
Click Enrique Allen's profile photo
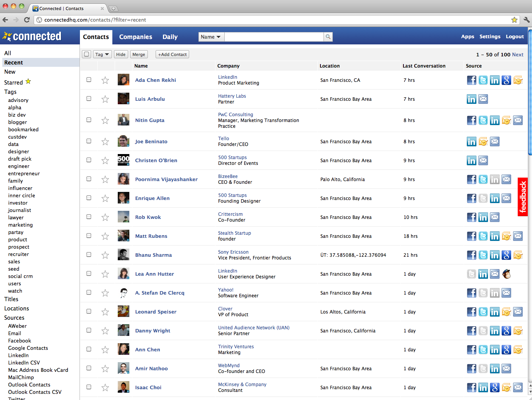tap(124, 198)
